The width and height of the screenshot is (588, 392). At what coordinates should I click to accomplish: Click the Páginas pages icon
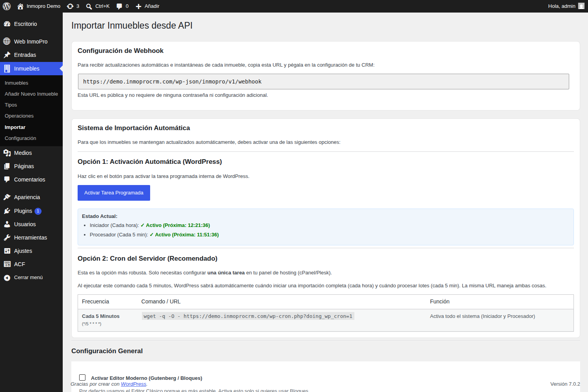7,166
